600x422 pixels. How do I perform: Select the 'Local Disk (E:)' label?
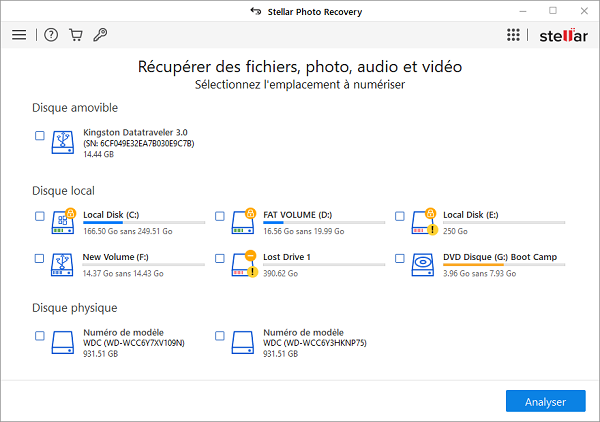click(x=471, y=215)
